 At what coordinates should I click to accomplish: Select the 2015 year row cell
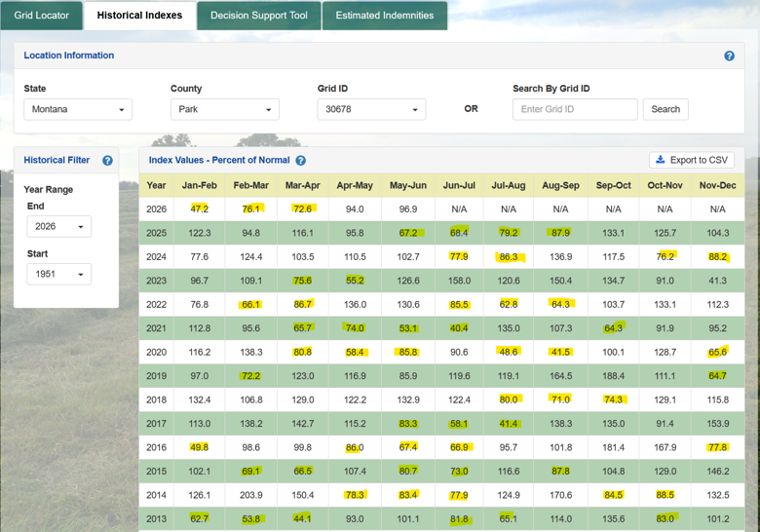click(157, 472)
